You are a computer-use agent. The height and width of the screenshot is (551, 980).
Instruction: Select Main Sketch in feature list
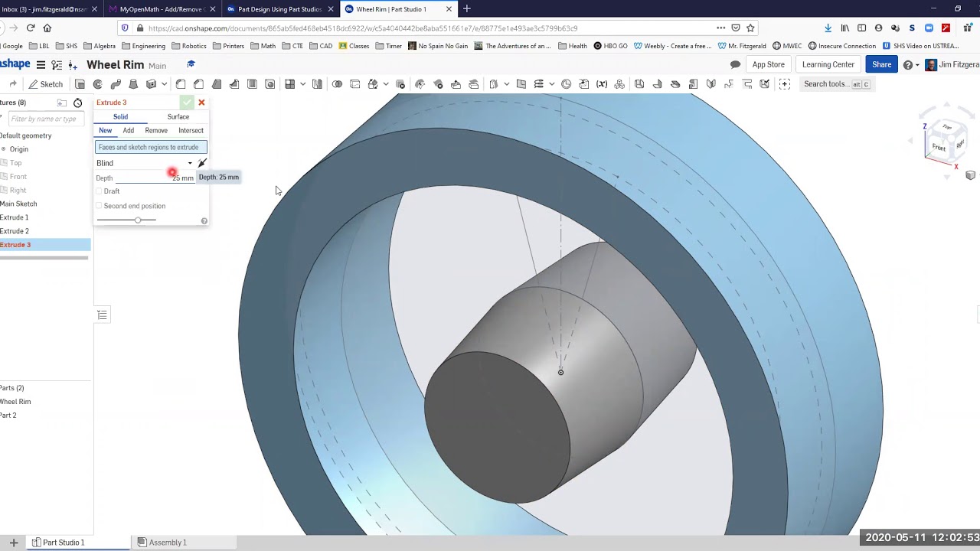coord(18,204)
